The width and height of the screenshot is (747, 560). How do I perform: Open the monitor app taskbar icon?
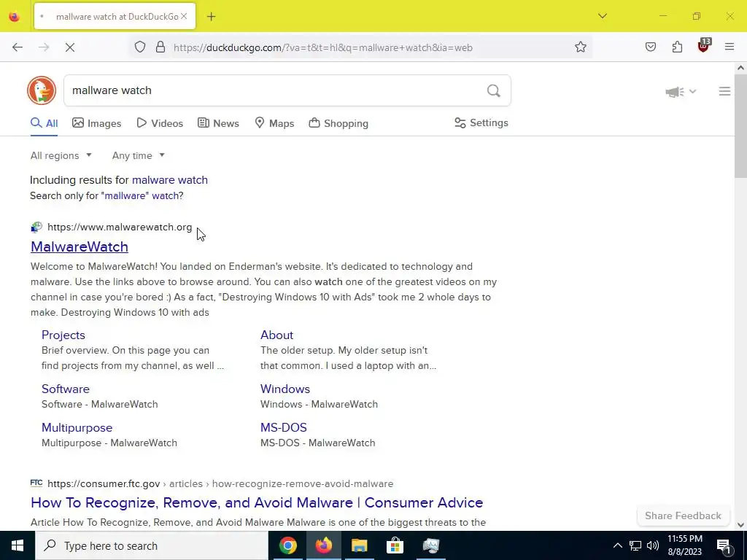click(x=431, y=545)
